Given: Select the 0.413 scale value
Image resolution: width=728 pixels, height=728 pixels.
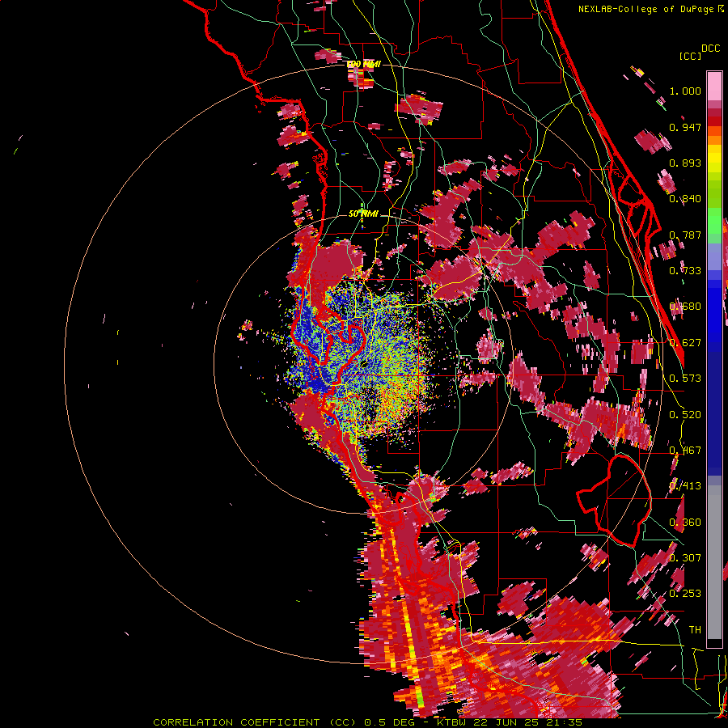Looking at the screenshot, I should 685,486.
